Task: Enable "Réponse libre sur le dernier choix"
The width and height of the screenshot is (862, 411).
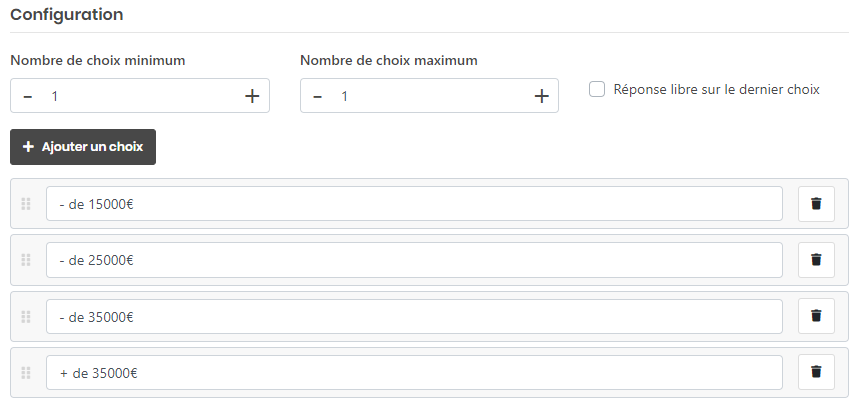Action: 597,89
